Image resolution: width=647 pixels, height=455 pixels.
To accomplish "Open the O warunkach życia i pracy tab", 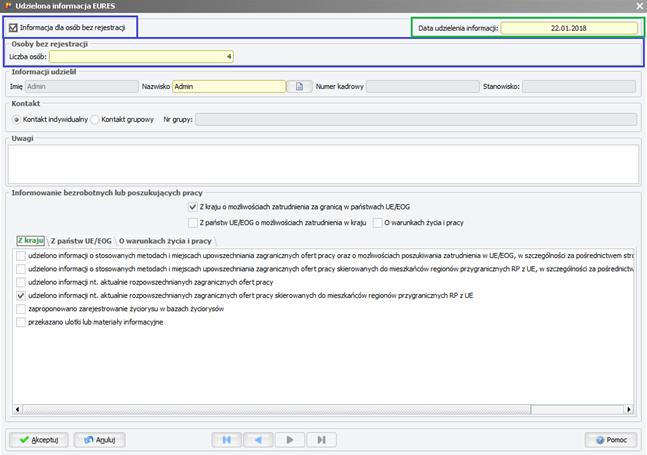I will click(x=165, y=241).
